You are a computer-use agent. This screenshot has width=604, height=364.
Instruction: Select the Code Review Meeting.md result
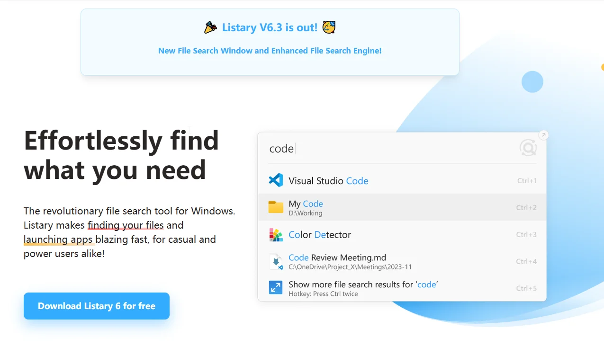(402, 261)
